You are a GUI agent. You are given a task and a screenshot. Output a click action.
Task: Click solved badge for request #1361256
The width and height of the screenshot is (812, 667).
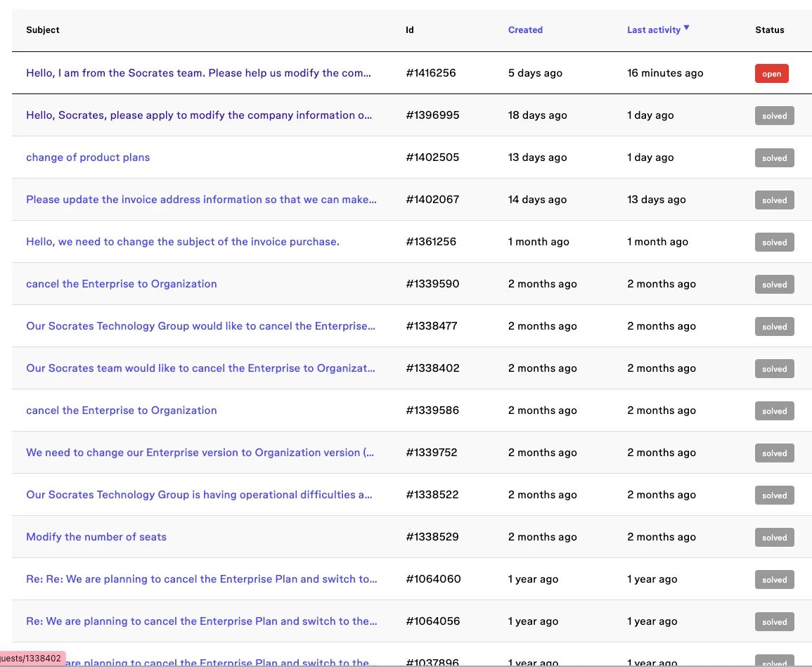[774, 242]
